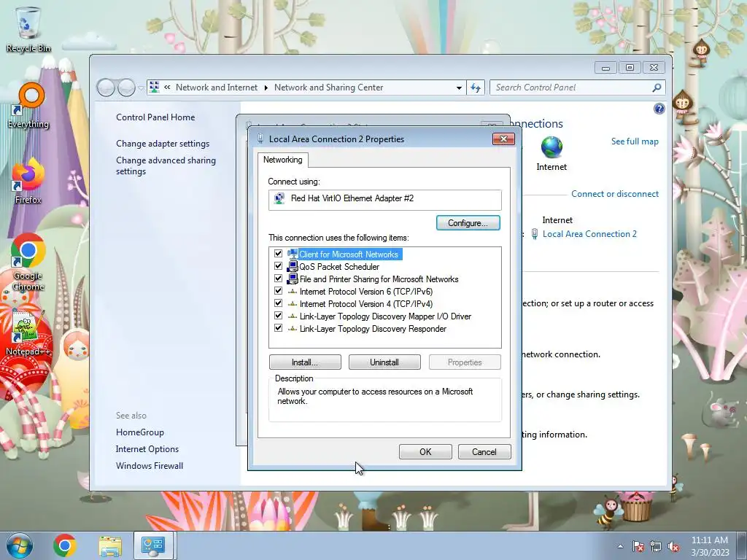The width and height of the screenshot is (747, 560).
Task: Click the muted volume tray icon
Action: [x=673, y=546]
